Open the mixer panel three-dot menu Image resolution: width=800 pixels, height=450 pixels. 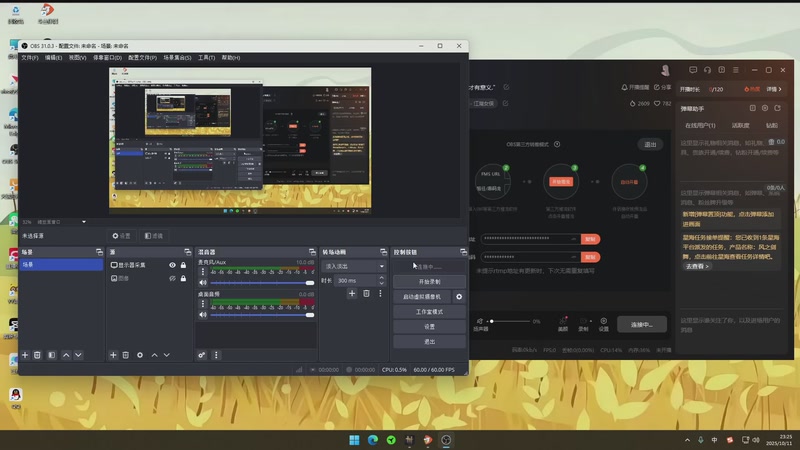(x=216, y=355)
